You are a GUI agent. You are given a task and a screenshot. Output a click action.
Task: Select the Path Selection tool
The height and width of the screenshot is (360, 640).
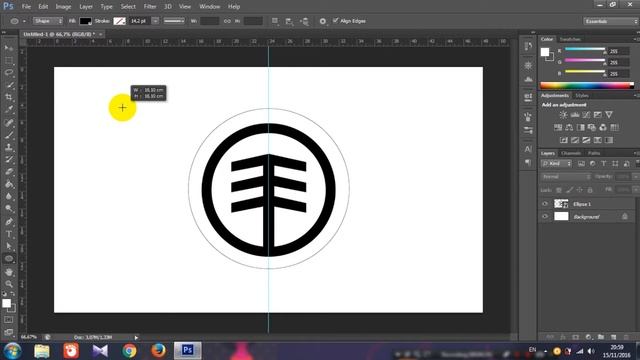click(9, 246)
